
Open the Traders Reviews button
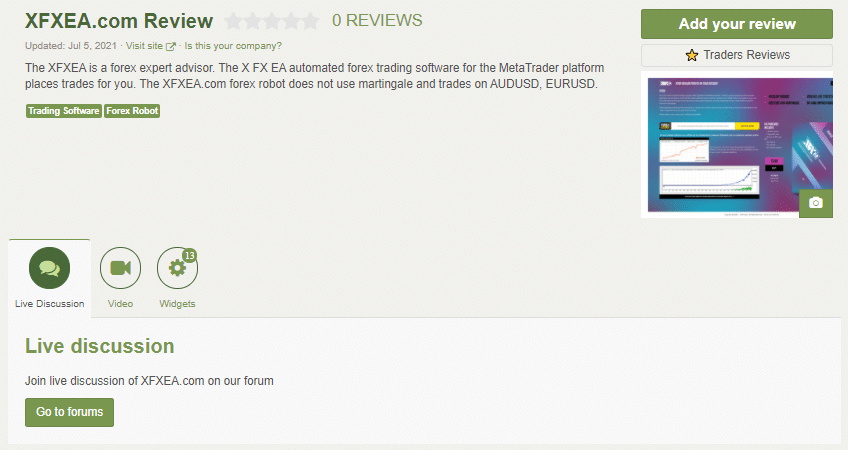point(737,55)
